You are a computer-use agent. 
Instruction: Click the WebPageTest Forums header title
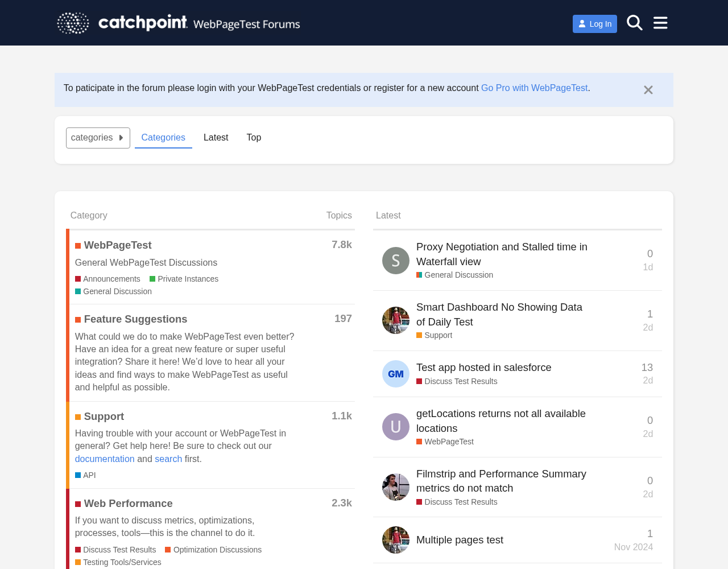click(x=246, y=24)
